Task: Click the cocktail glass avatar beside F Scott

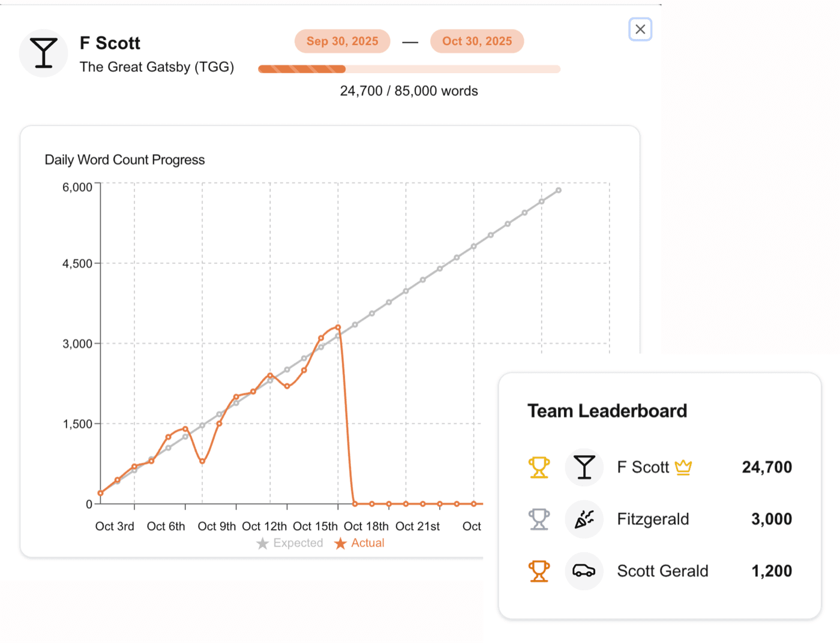Action: pos(43,53)
